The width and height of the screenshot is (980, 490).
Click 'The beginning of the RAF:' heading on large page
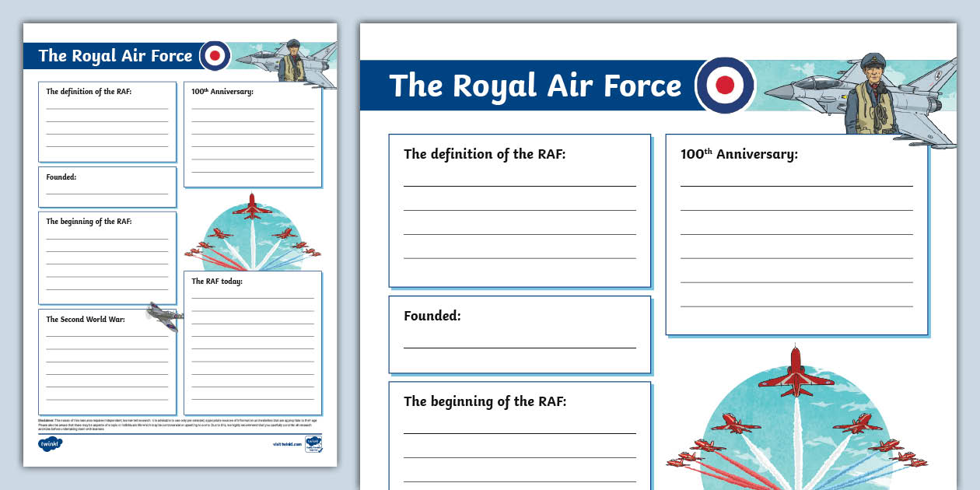tap(485, 401)
